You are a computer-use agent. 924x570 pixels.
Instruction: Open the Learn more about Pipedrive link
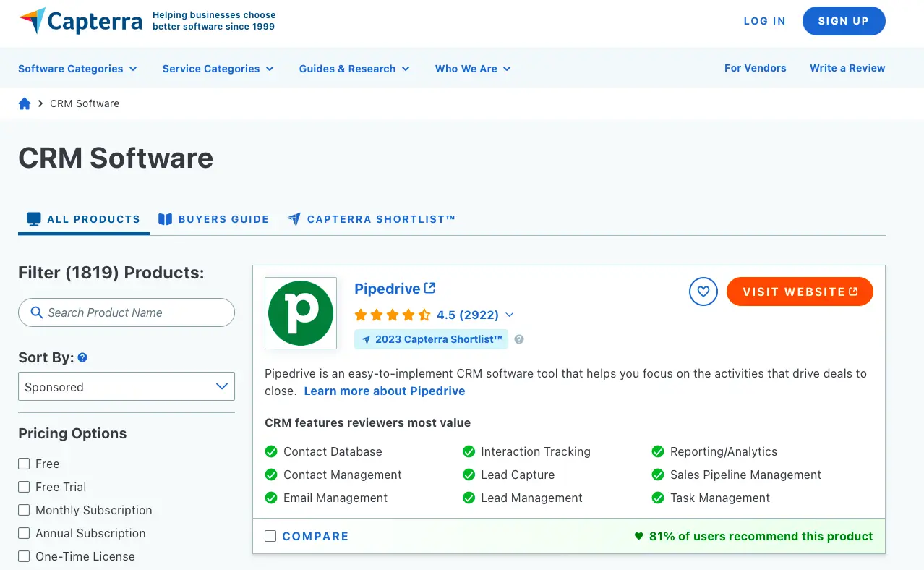coord(384,391)
